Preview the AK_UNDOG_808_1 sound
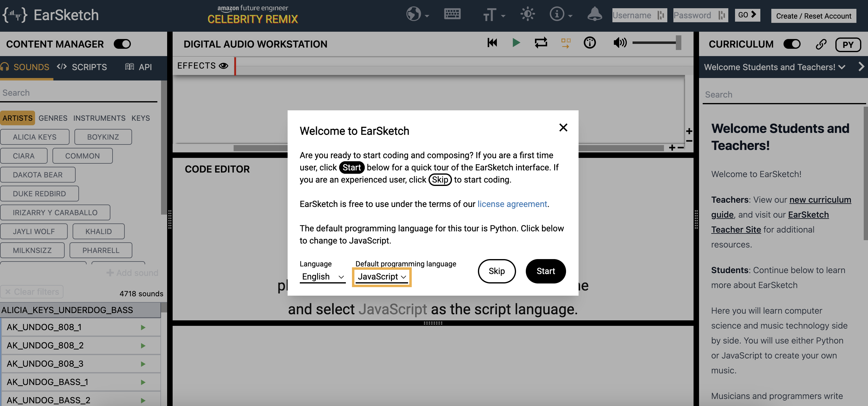868x406 pixels. [x=143, y=327]
